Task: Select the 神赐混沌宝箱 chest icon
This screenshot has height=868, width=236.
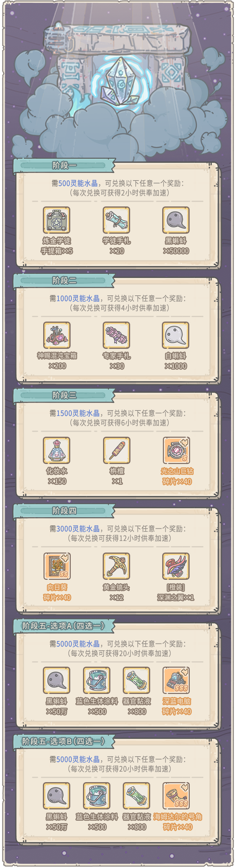Action: pyautogui.click(x=57, y=335)
